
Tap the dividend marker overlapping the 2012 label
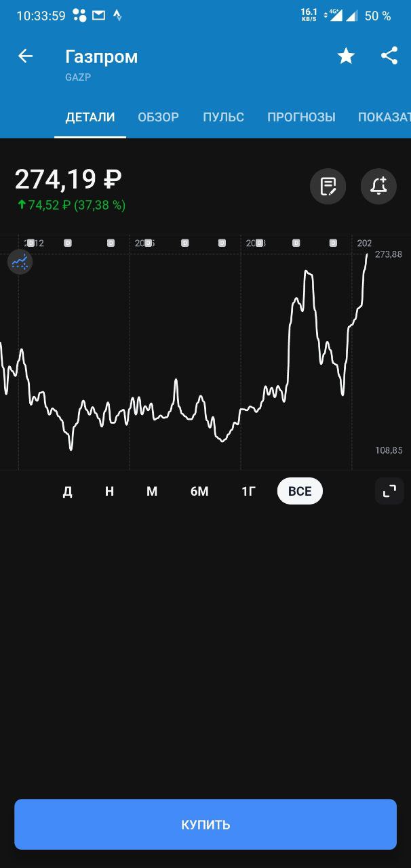point(30,243)
